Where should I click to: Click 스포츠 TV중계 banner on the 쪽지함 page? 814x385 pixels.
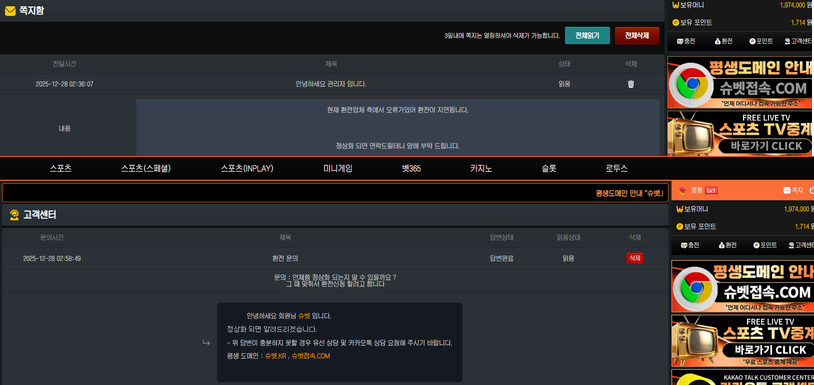pos(740,133)
